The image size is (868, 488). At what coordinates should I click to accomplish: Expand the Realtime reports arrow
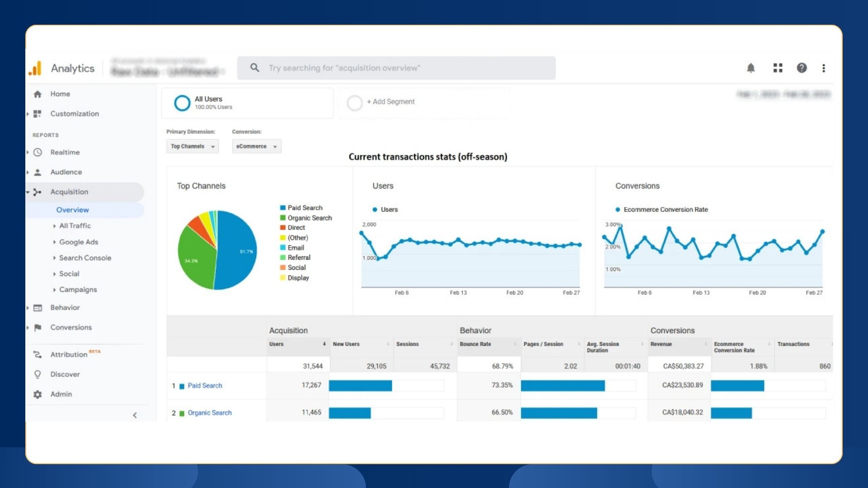[28, 152]
